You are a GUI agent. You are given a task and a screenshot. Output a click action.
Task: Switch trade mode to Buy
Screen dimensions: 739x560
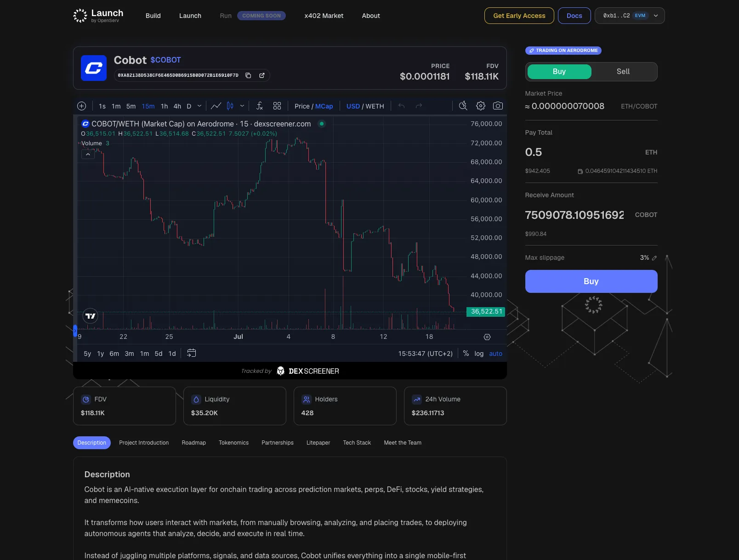[x=559, y=72]
